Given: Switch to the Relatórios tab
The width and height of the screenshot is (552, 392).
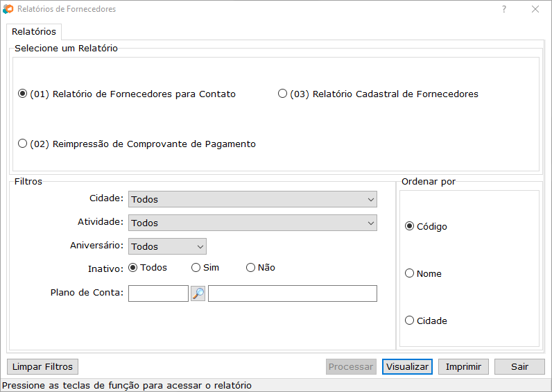Looking at the screenshot, I should [34, 31].
